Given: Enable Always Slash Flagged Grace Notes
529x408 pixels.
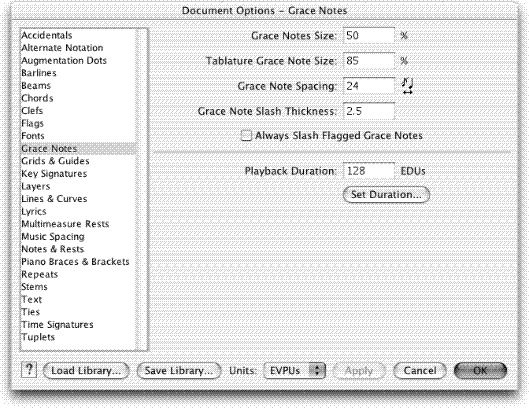Looking at the screenshot, I should pos(246,136).
